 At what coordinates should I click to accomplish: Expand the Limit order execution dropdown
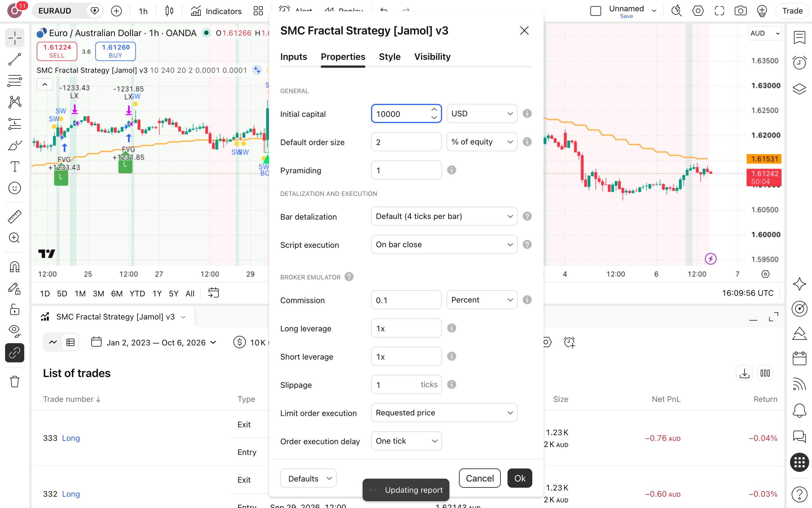(444, 413)
